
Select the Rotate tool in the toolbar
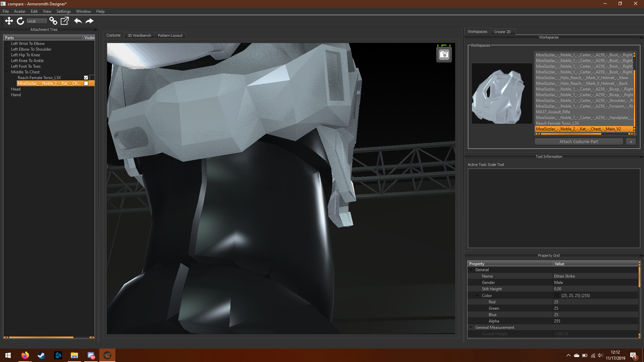(20, 21)
